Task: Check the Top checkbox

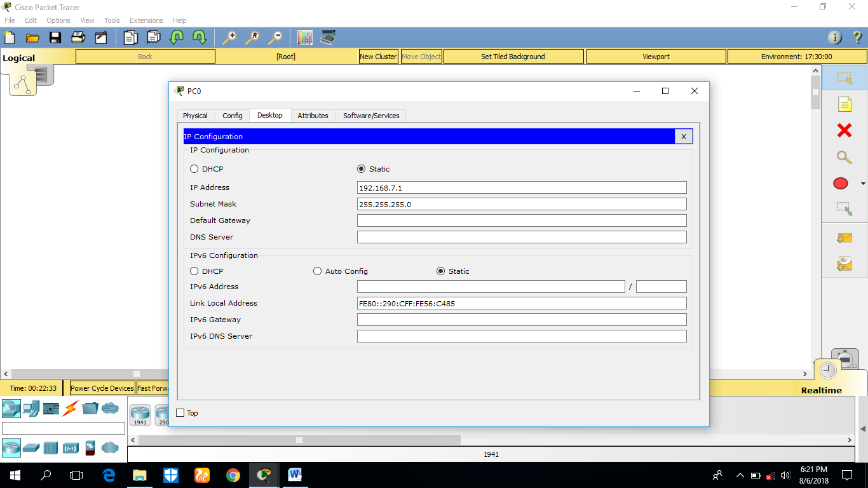Action: (x=180, y=413)
